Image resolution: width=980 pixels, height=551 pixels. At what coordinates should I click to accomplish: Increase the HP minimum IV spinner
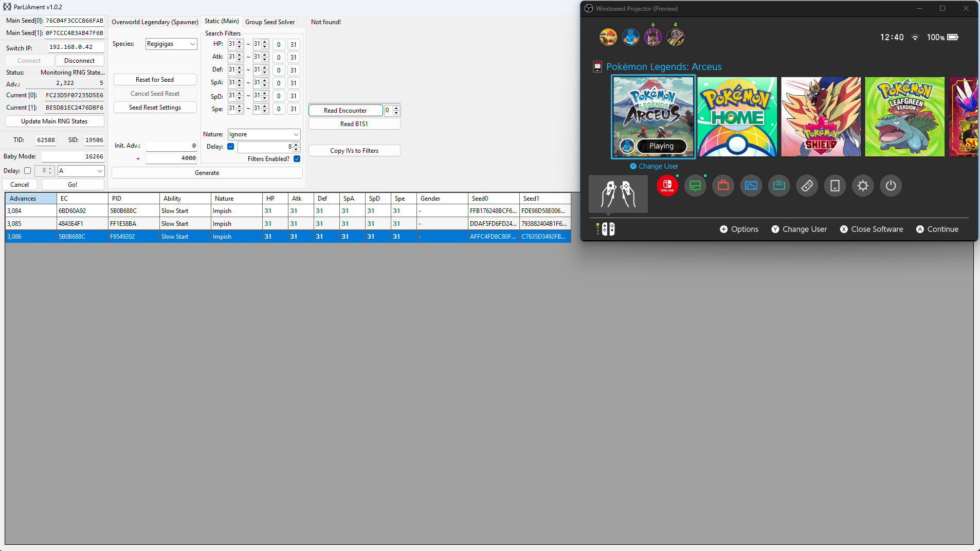tap(240, 42)
